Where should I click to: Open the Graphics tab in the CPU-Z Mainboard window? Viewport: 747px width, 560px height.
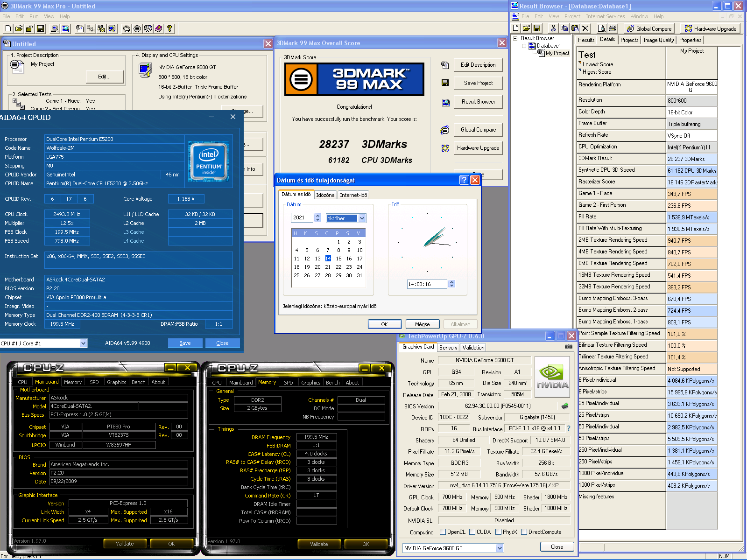point(117,382)
